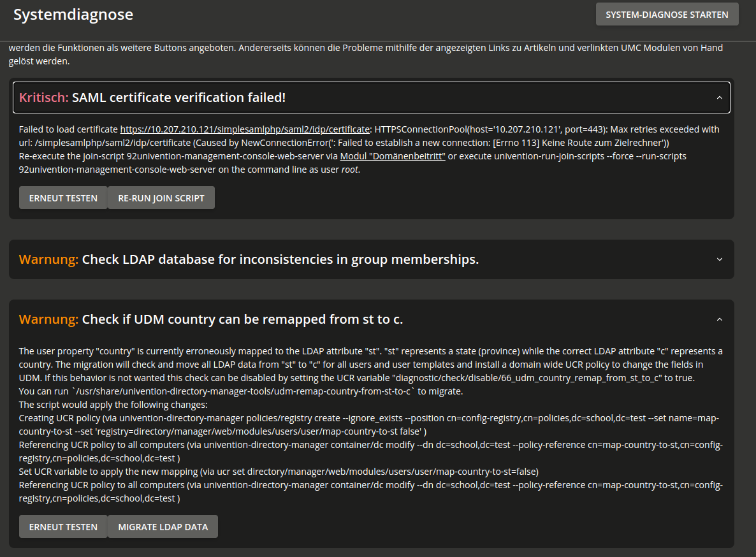This screenshot has height=557, width=756.
Task: Expand the LDAP group memberships warning chevron
Action: pyautogui.click(x=719, y=259)
